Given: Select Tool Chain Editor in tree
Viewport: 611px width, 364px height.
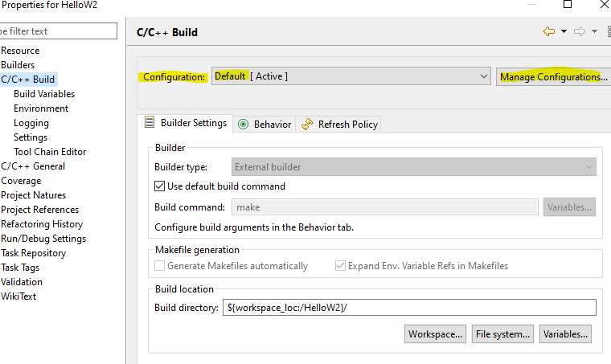Looking at the screenshot, I should click(x=50, y=152).
